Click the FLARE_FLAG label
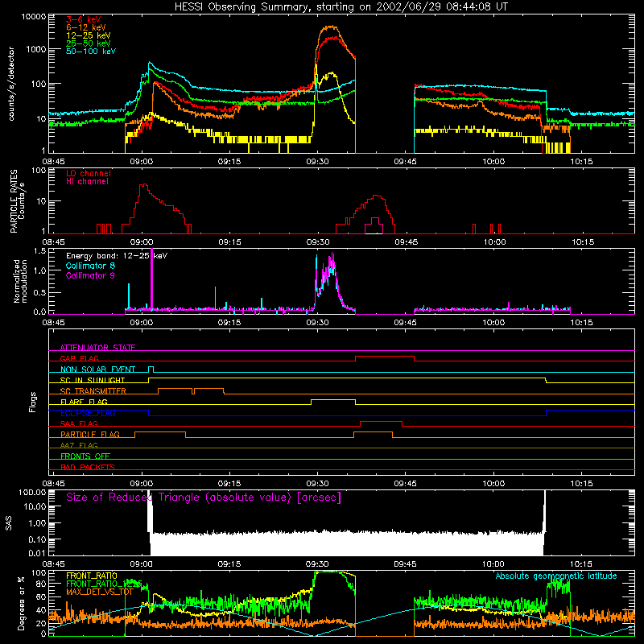 click(84, 402)
